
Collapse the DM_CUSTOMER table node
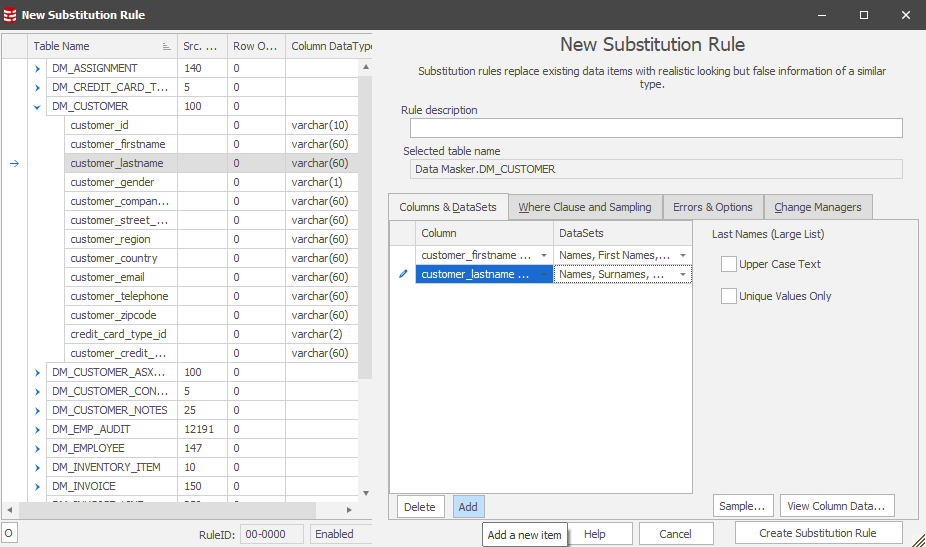tap(38, 106)
